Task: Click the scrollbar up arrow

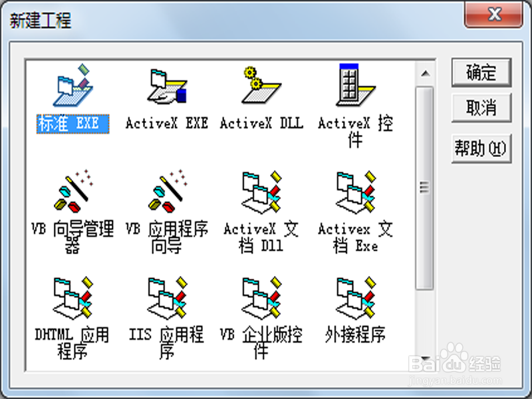Action: [x=425, y=73]
